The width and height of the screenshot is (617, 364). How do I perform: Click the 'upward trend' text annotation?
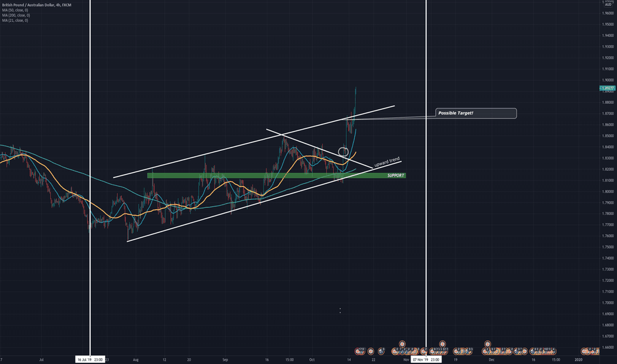pyautogui.click(x=387, y=161)
